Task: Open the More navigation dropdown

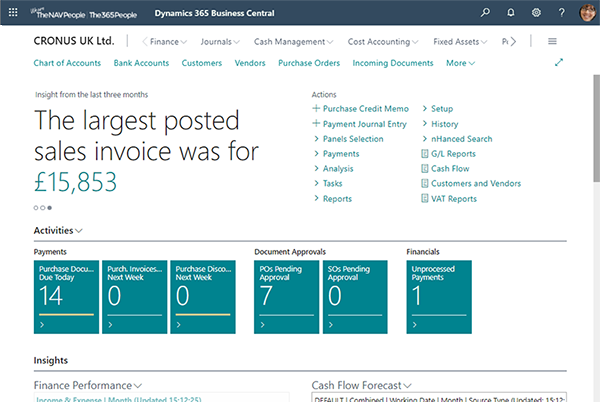Action: (460, 63)
